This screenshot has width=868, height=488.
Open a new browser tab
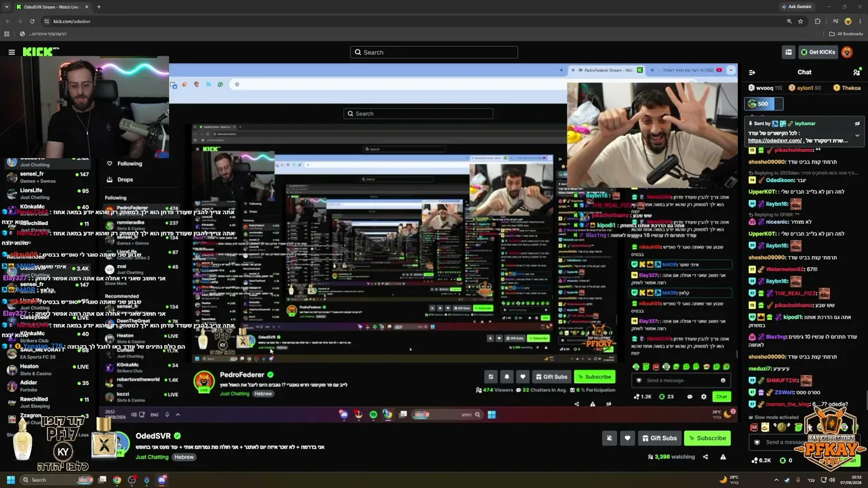coord(98,7)
